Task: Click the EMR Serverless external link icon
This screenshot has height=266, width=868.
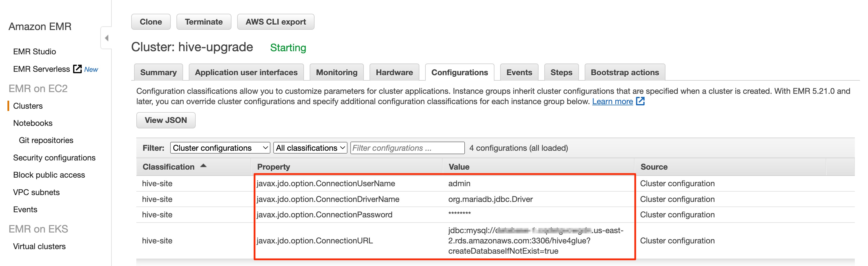Action: (x=78, y=69)
